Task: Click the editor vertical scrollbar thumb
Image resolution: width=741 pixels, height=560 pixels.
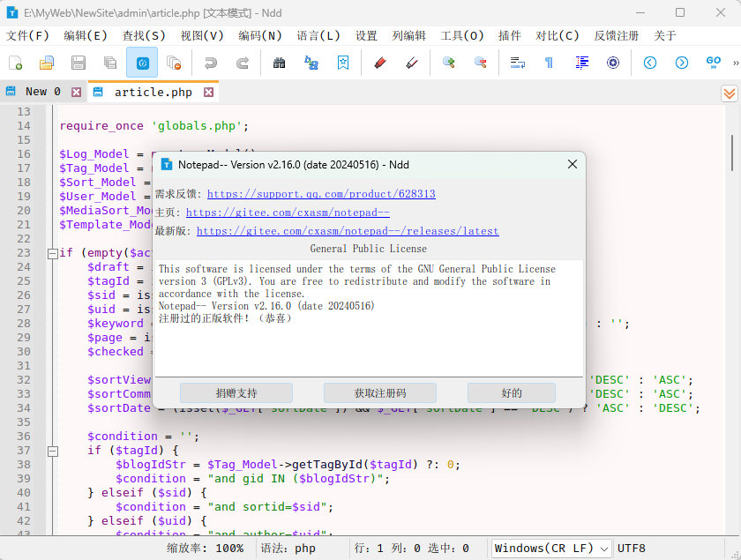Action: click(x=732, y=153)
